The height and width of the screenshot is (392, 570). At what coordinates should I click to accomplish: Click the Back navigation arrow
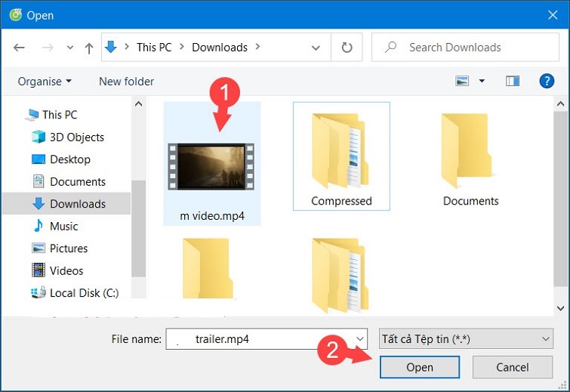(19, 48)
